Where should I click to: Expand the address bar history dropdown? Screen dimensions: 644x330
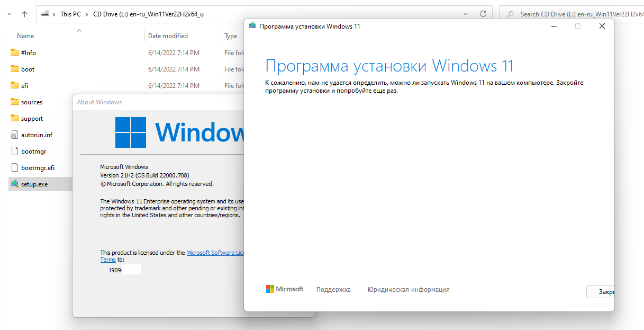(x=466, y=14)
